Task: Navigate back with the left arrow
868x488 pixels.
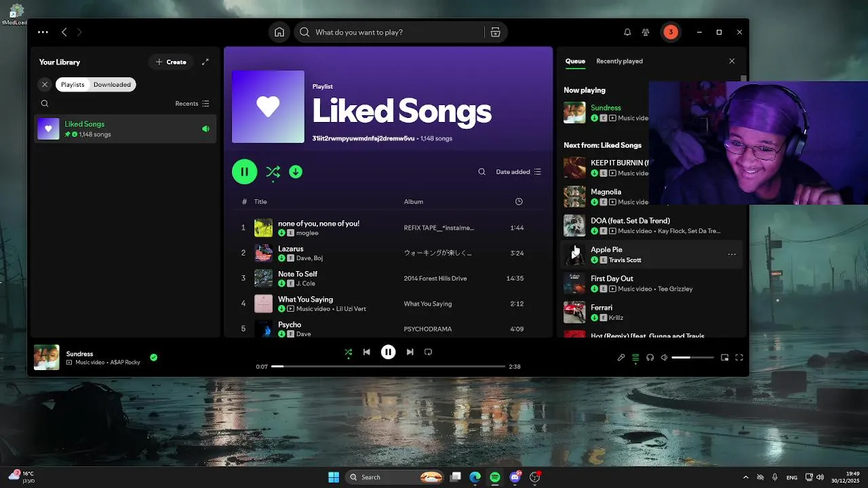Action: (64, 32)
